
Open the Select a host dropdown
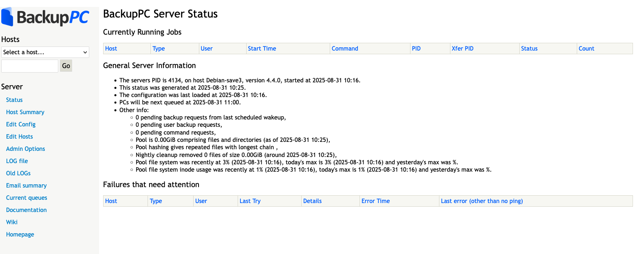click(45, 52)
